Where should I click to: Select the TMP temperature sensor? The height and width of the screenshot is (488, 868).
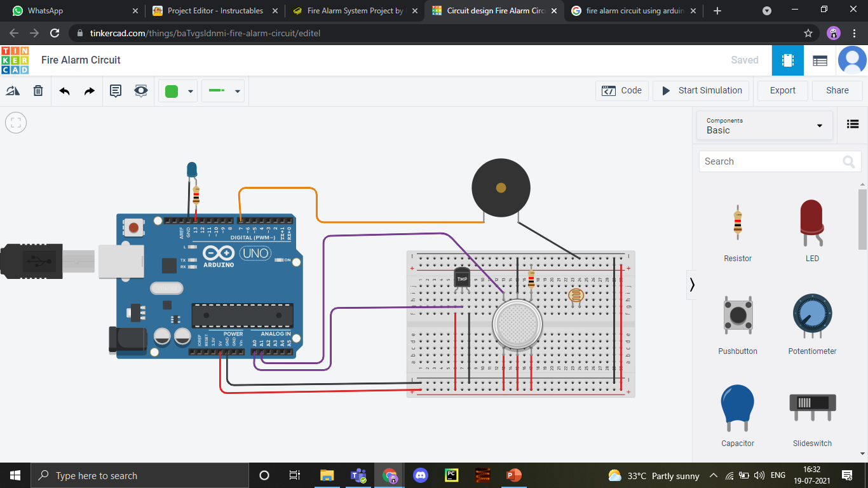pos(462,278)
